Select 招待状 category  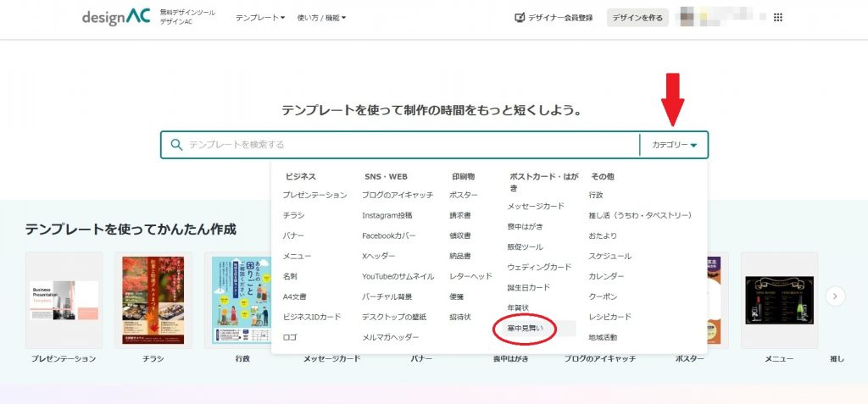click(x=460, y=317)
